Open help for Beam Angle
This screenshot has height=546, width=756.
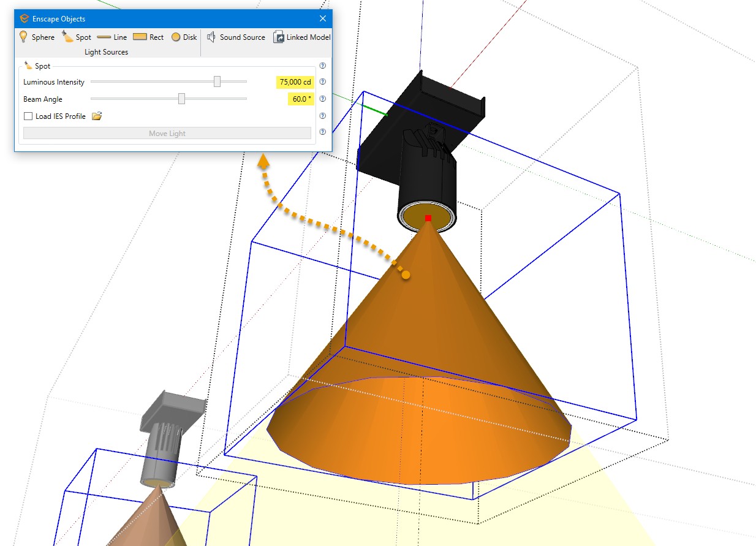pos(323,99)
